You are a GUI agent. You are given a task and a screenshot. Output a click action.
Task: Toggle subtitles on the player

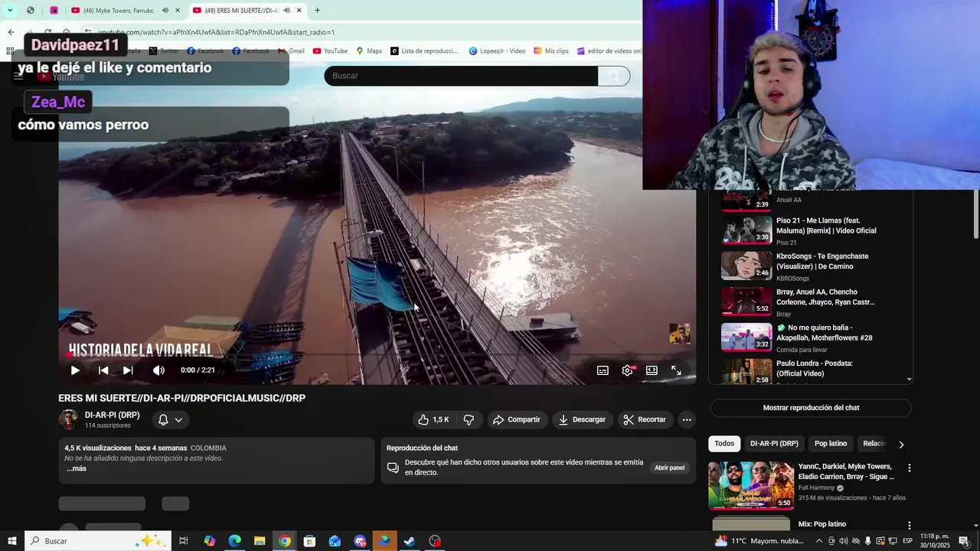[603, 370]
